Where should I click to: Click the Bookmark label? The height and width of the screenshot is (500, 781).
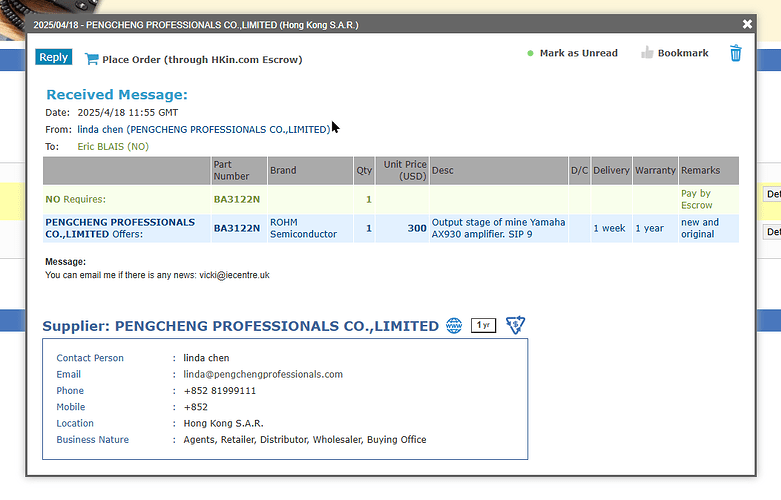pyautogui.click(x=683, y=53)
